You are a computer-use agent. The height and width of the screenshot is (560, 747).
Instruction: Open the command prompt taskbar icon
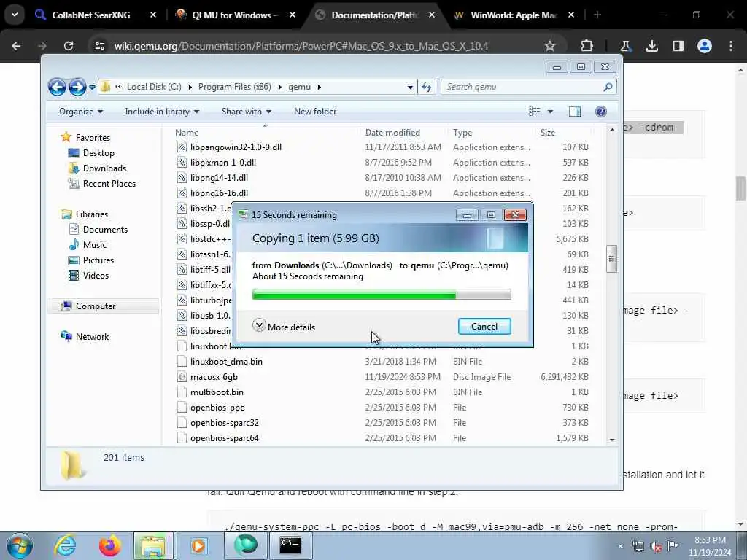pos(290,545)
